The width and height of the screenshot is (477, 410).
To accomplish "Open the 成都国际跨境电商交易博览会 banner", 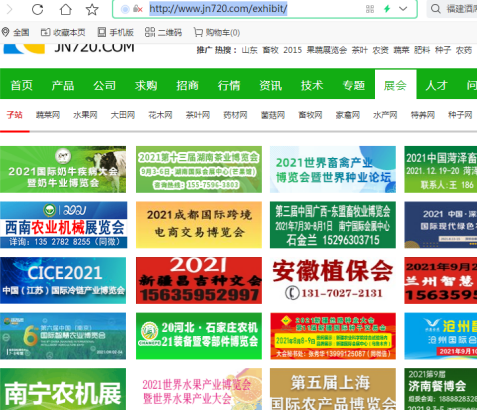I will [x=199, y=225].
